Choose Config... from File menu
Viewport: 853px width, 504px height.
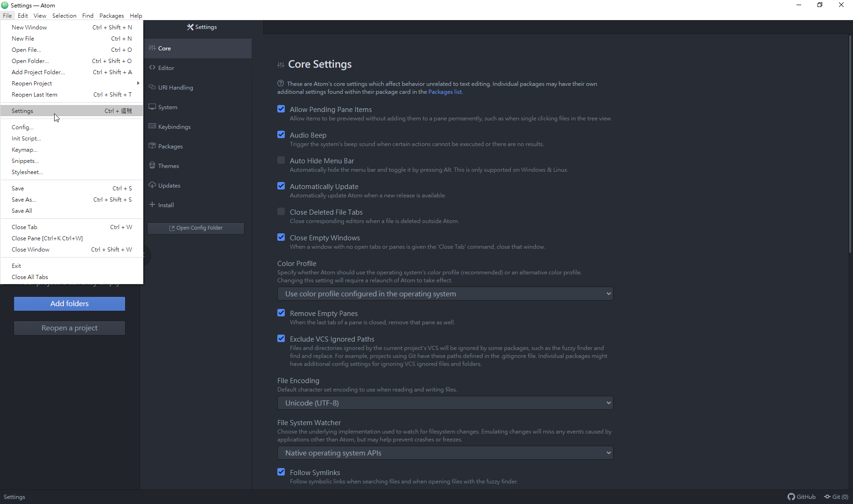71,127
